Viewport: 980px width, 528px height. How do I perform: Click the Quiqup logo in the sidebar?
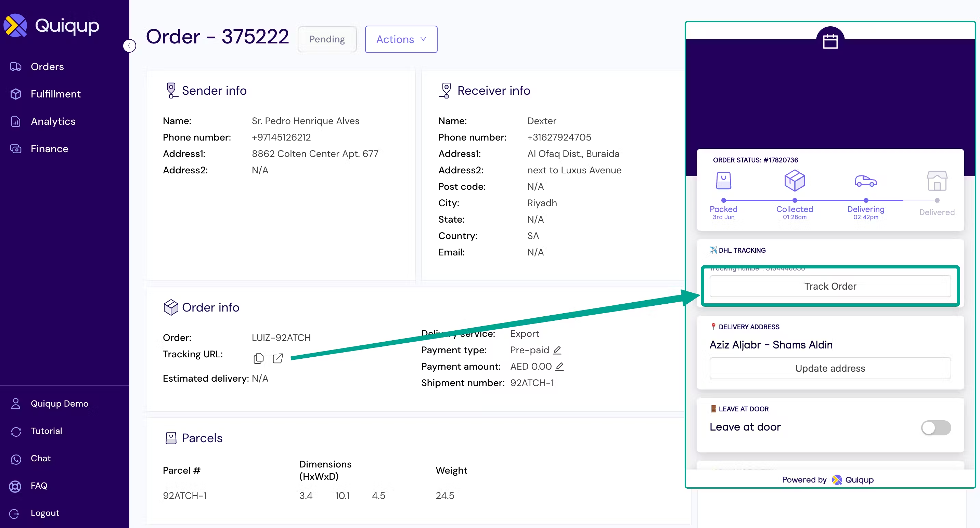coord(51,25)
